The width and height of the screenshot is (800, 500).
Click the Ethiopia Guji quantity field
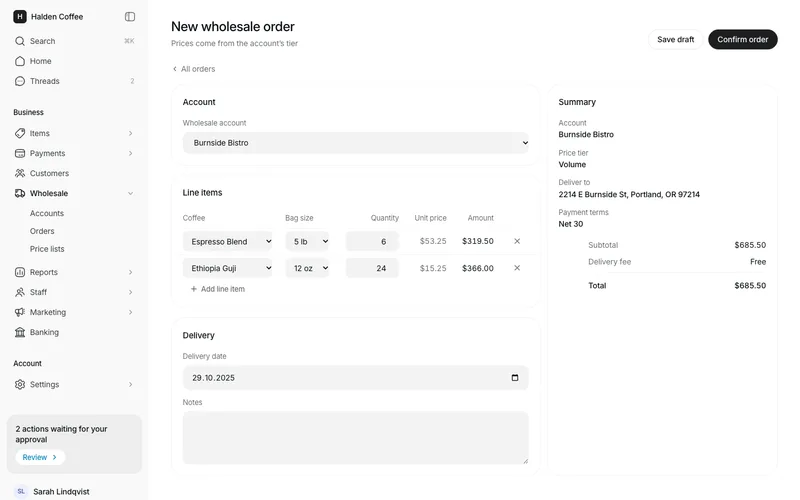(372, 268)
